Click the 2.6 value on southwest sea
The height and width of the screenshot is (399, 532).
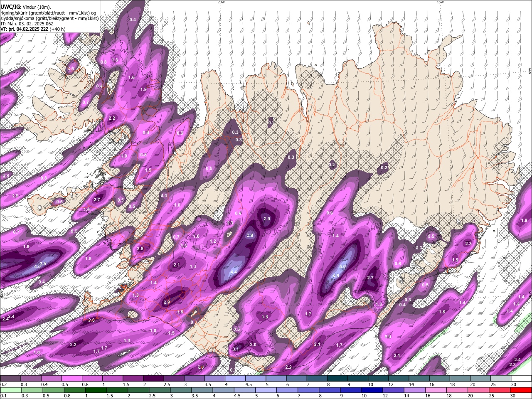click(91, 320)
